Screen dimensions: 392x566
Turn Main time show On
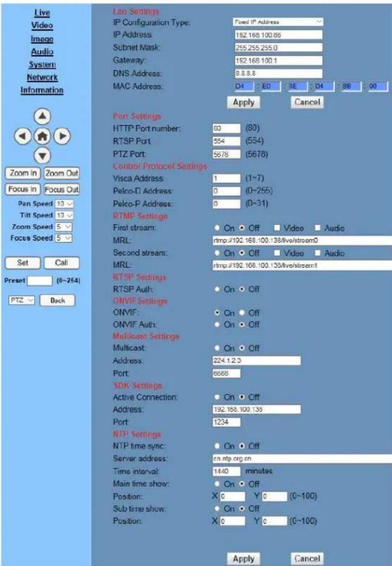click(217, 484)
